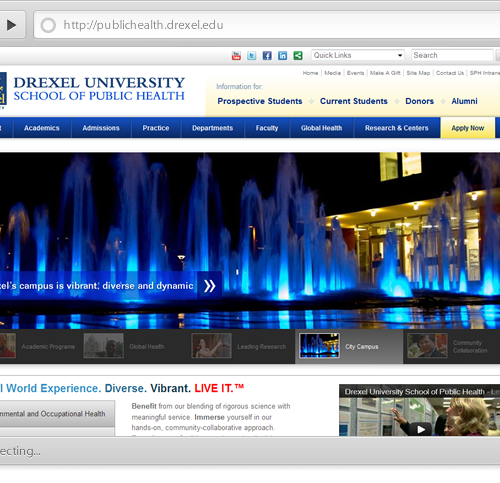This screenshot has height=483, width=500.
Task: Open the YouTube social icon
Action: [236, 56]
